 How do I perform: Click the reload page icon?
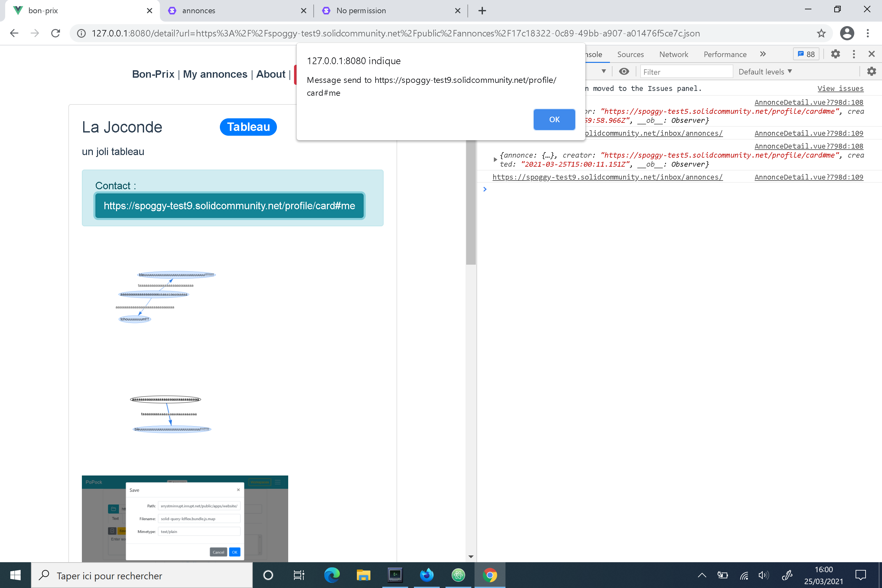[55, 33]
